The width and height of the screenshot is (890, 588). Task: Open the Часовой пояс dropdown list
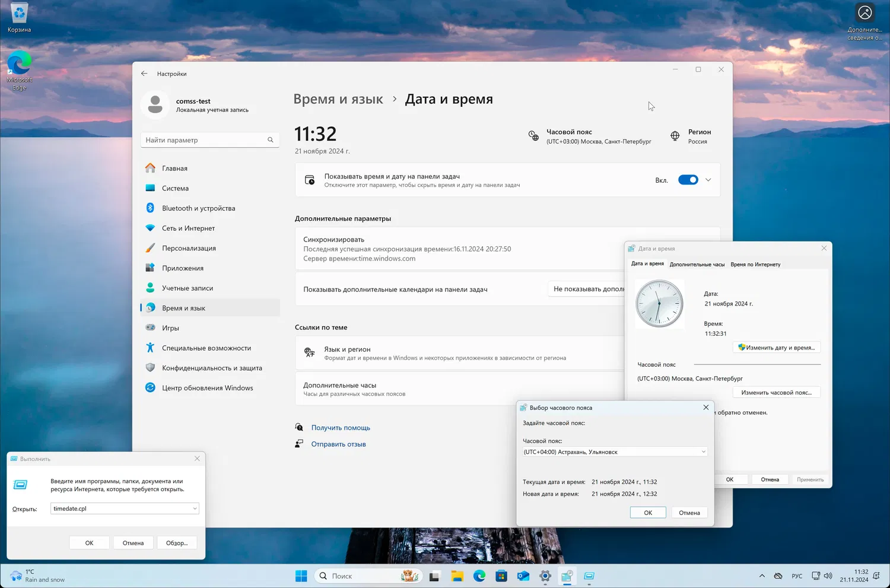[x=615, y=452]
